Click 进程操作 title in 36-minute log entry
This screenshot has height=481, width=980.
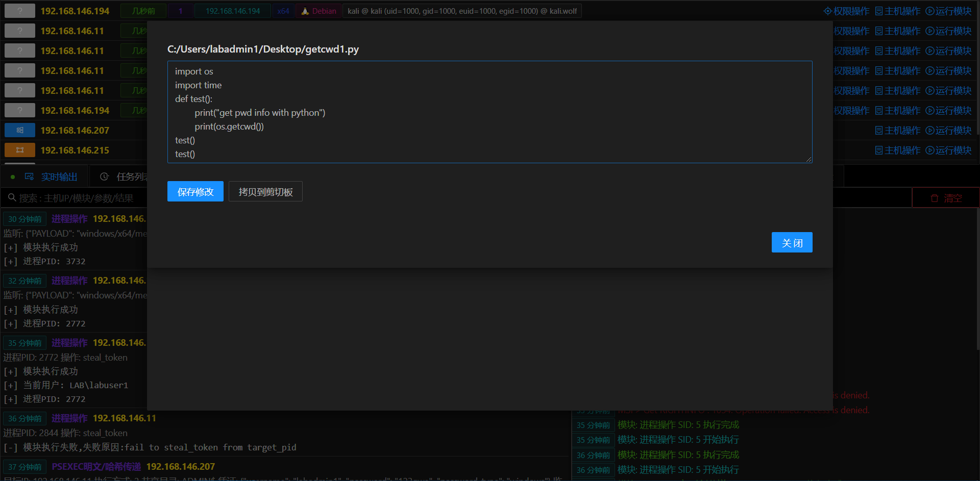[69, 418]
